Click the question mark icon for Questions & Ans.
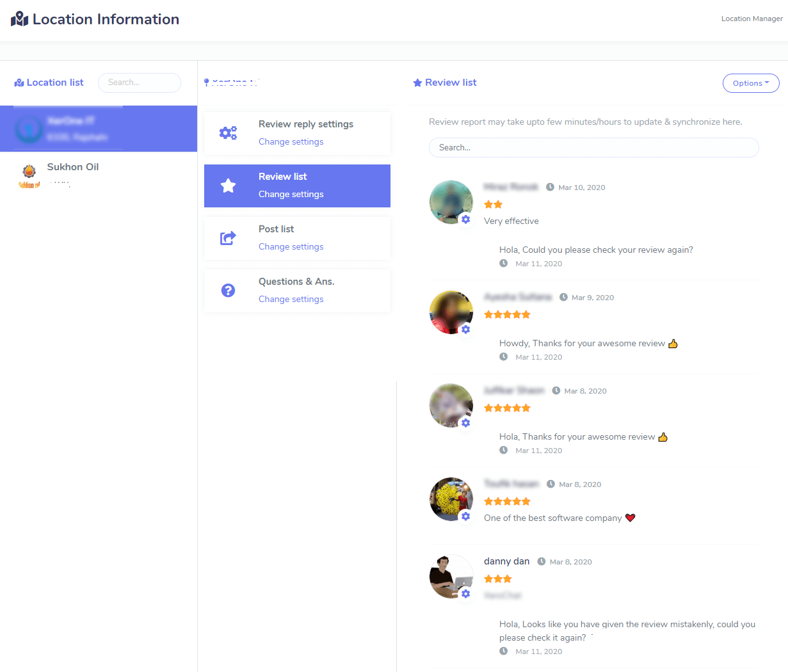This screenshot has width=788, height=672. (x=228, y=291)
